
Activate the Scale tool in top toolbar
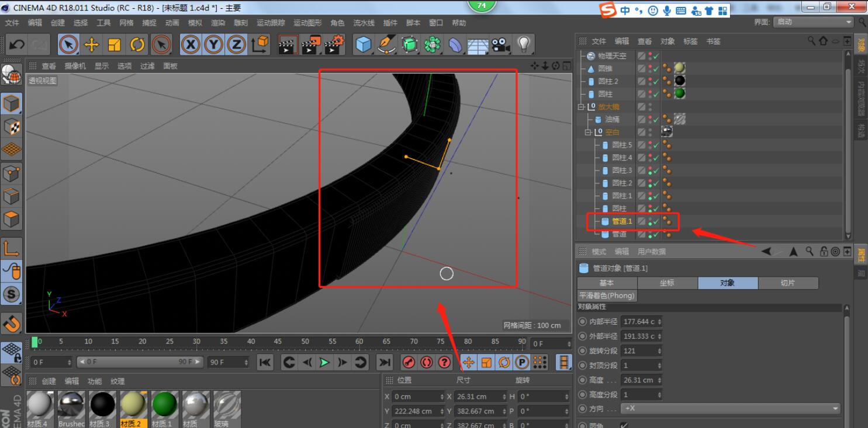click(x=115, y=45)
